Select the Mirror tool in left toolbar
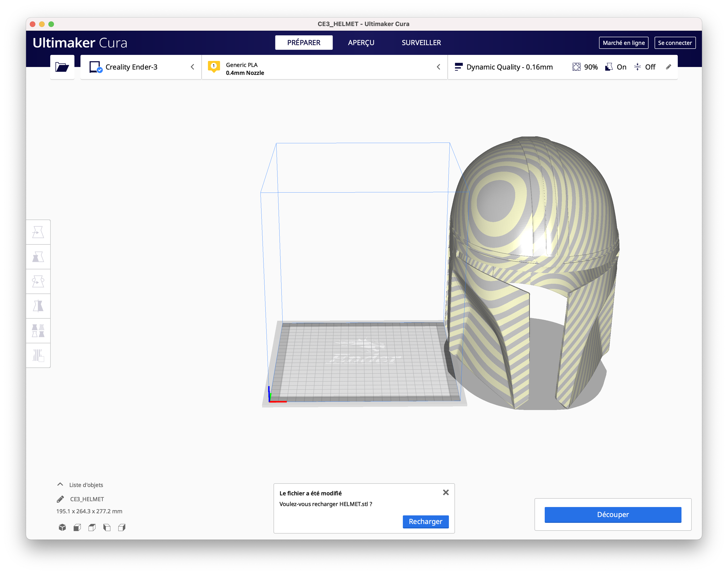Screen dimensions: 728x574 (x=38, y=306)
